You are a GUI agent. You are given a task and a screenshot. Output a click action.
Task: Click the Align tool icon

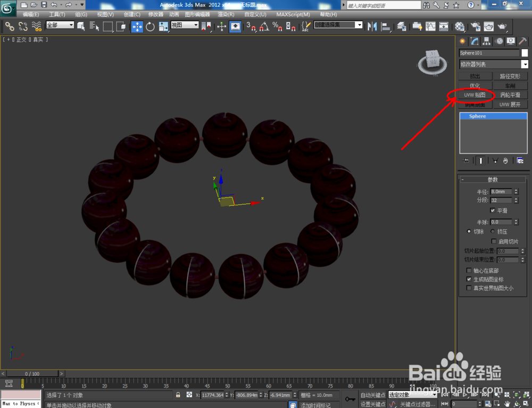click(385, 26)
